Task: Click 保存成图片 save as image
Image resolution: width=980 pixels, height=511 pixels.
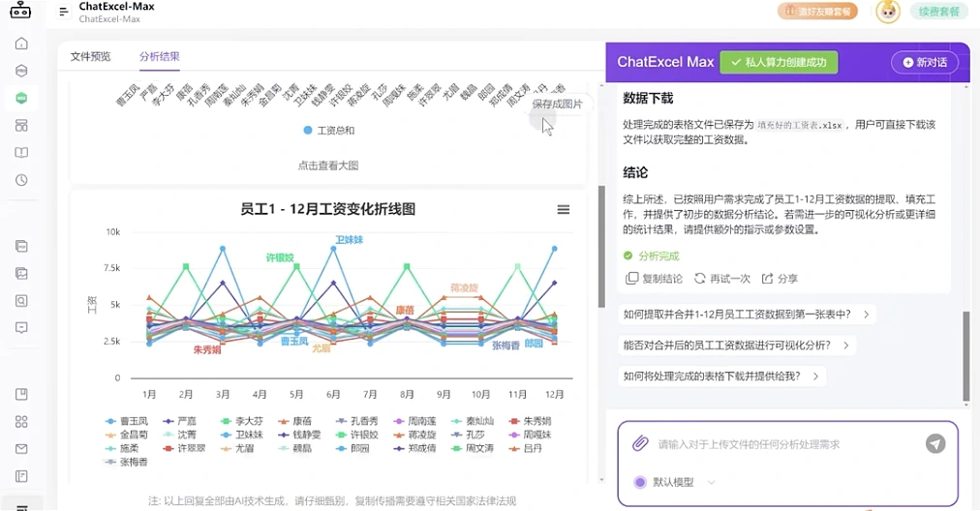Action: [557, 104]
